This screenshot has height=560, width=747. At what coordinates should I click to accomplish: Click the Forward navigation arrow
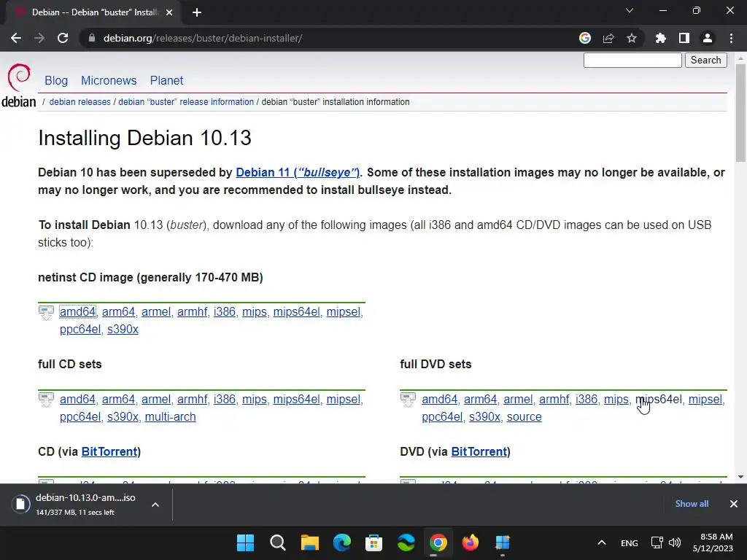click(39, 38)
